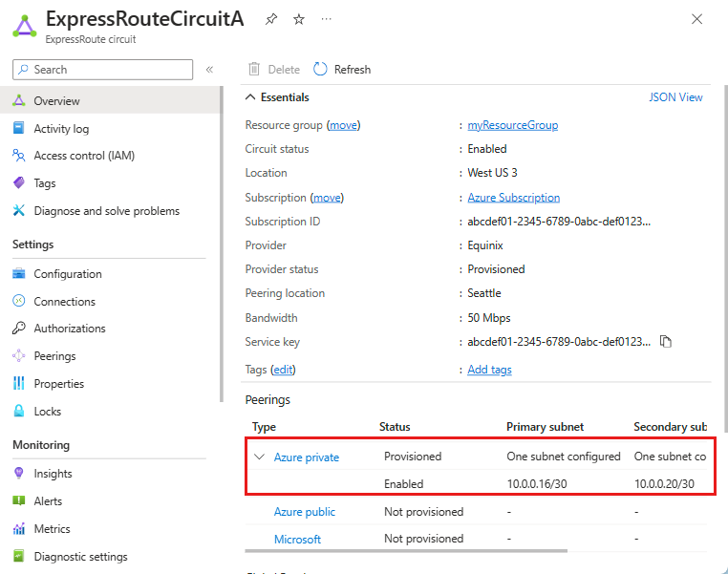Copy the service key to clipboard
The height and width of the screenshot is (574, 728).
click(666, 342)
